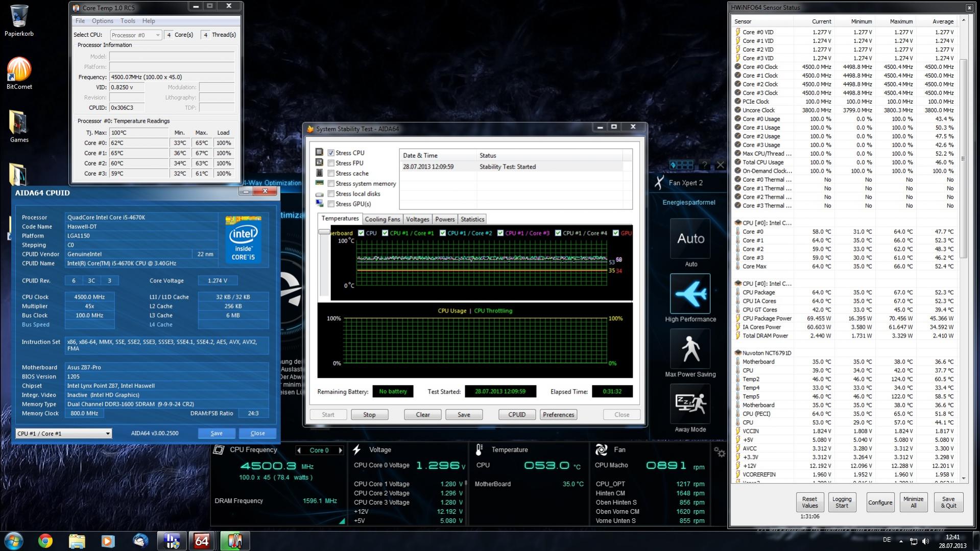This screenshot has width=980, height=551.
Task: Click Minimize All in HWiNFO64
Action: (x=913, y=502)
